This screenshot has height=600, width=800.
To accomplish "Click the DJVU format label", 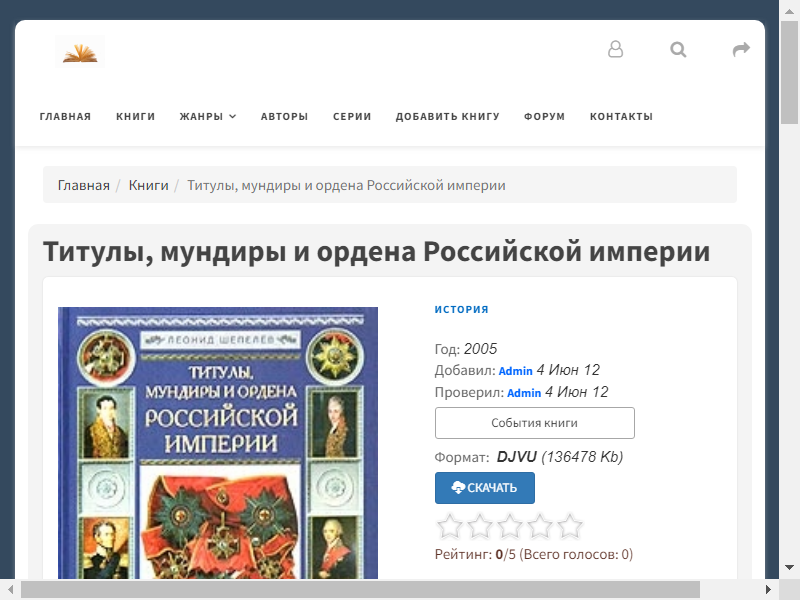I will (516, 457).
